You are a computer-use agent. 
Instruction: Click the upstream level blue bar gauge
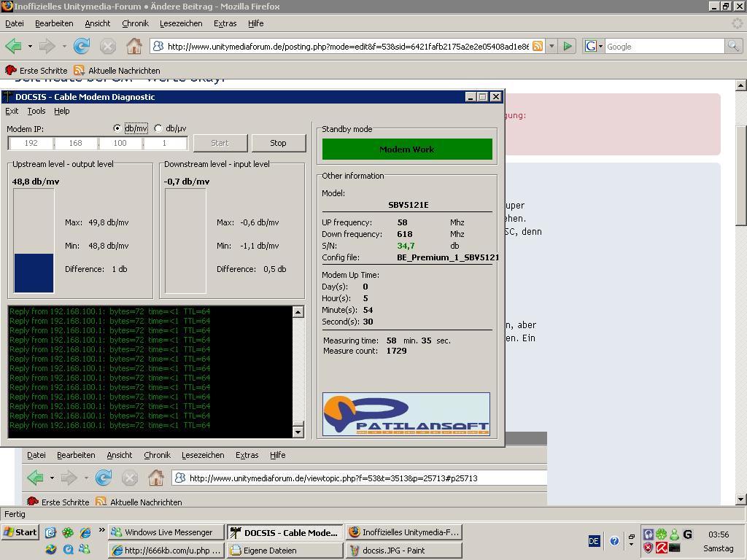click(x=34, y=241)
